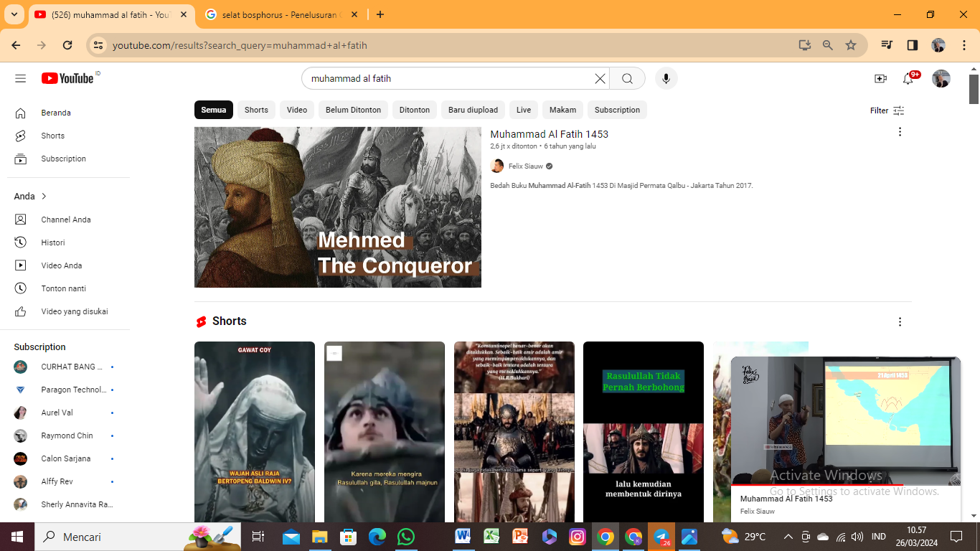Screen dimensions: 980x551
Task: Switch to the selat bosphorus browser tab
Action: 281,14
